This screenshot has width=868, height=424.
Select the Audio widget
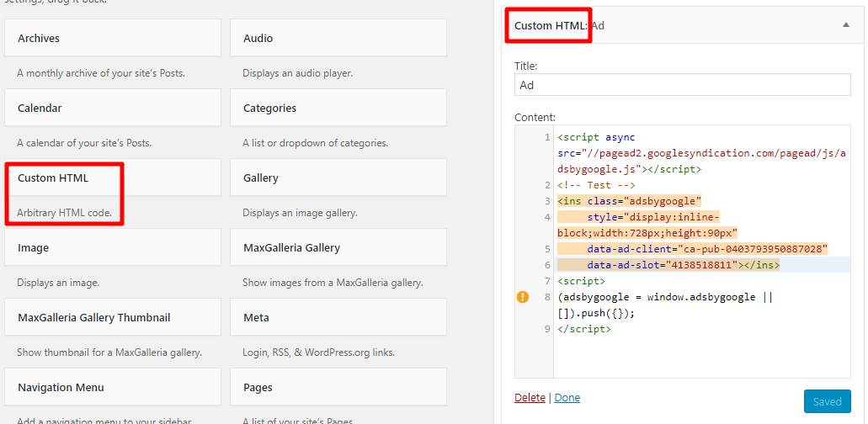(338, 38)
